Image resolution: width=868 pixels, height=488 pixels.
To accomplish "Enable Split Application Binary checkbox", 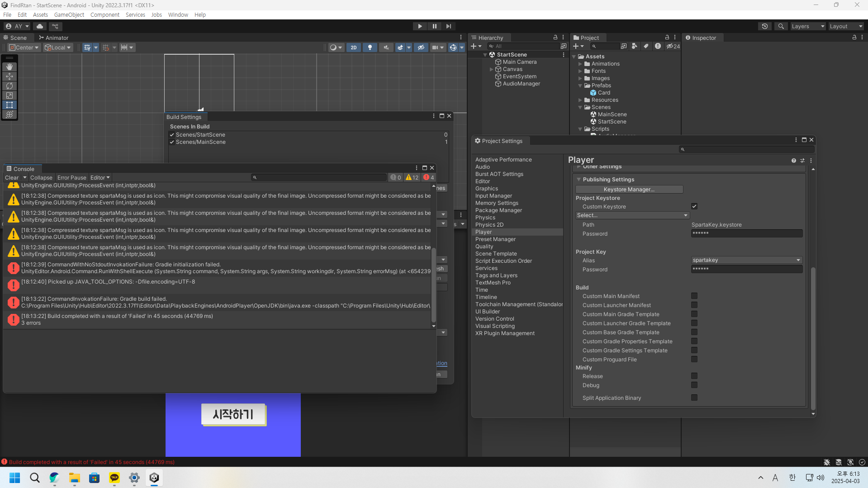I will 694,398.
